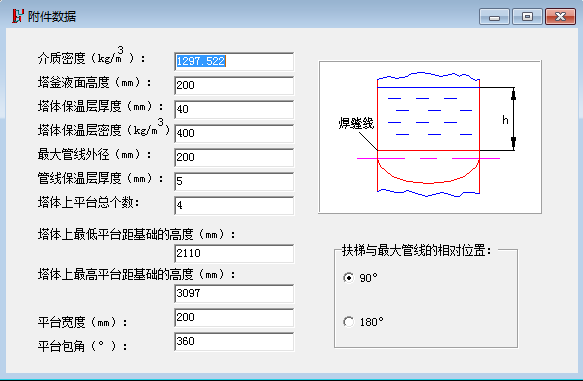Image resolution: width=583 pixels, height=381 pixels.
Task: Click the 介质密度 input field
Action: 234,61
